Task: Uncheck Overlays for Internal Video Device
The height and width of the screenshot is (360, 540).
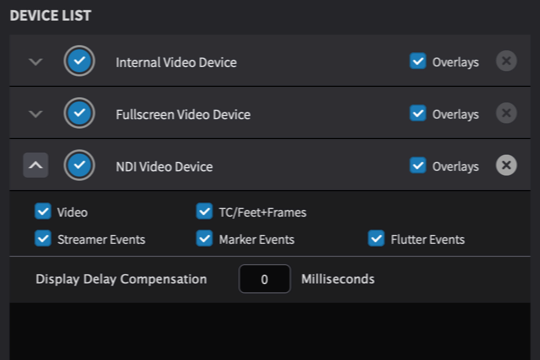Action: point(418,61)
